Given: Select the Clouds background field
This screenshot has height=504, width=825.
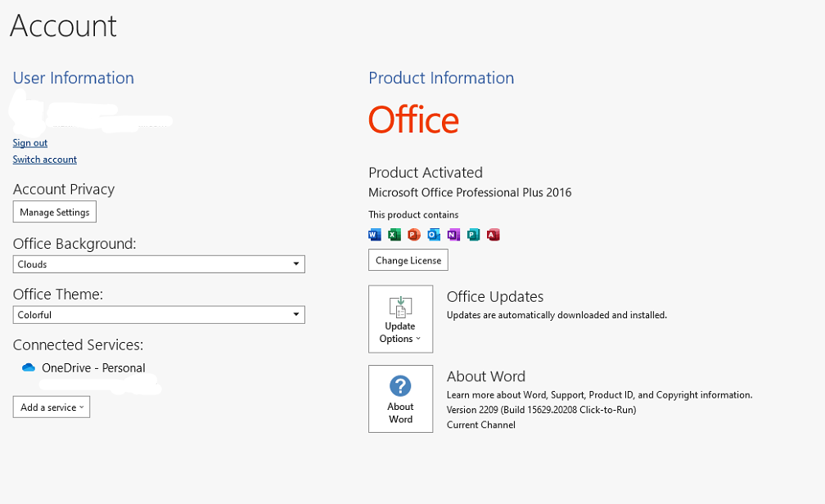Looking at the screenshot, I should (159, 264).
